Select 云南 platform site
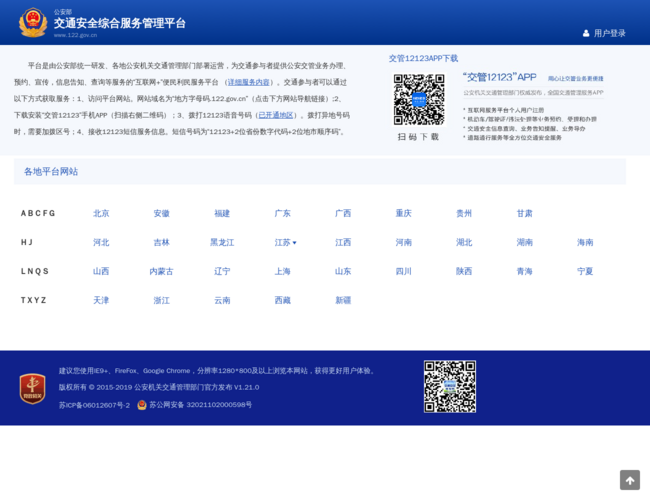The image size is (650, 500). tap(222, 300)
